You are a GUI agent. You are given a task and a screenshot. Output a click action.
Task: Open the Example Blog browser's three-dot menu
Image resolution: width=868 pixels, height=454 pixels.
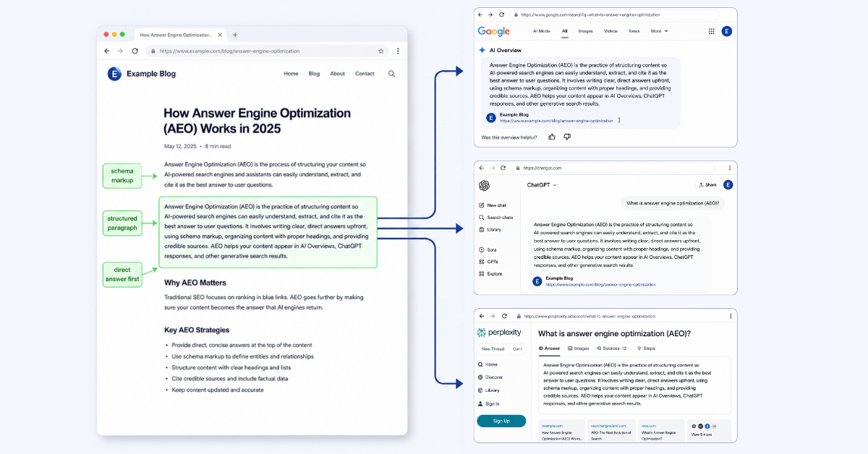click(398, 51)
